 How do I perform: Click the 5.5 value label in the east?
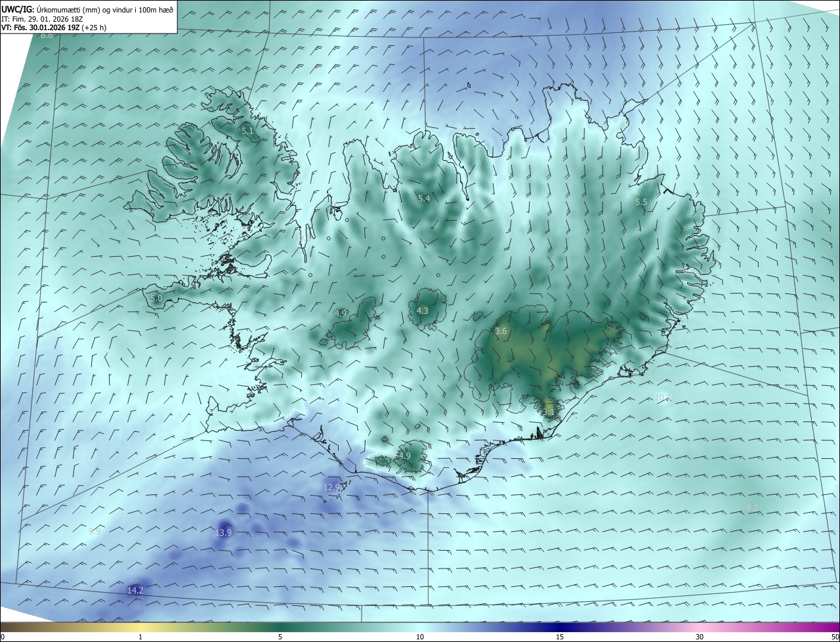(641, 202)
